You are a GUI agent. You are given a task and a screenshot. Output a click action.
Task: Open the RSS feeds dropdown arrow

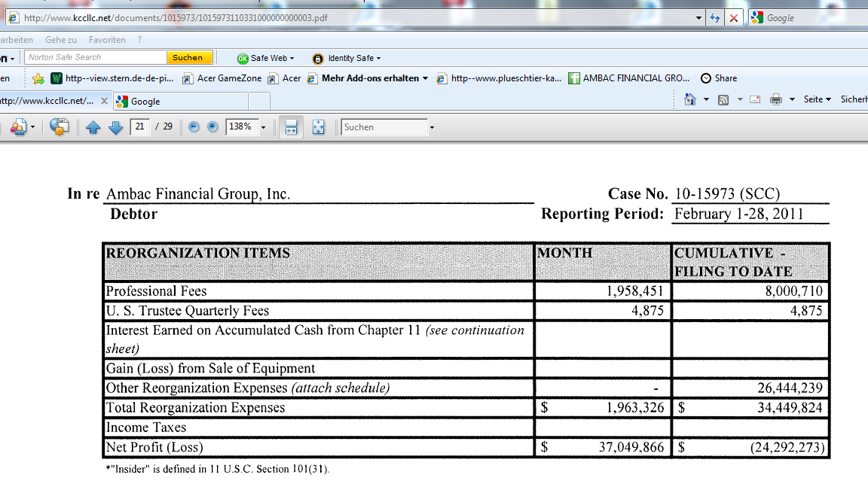click(x=740, y=99)
